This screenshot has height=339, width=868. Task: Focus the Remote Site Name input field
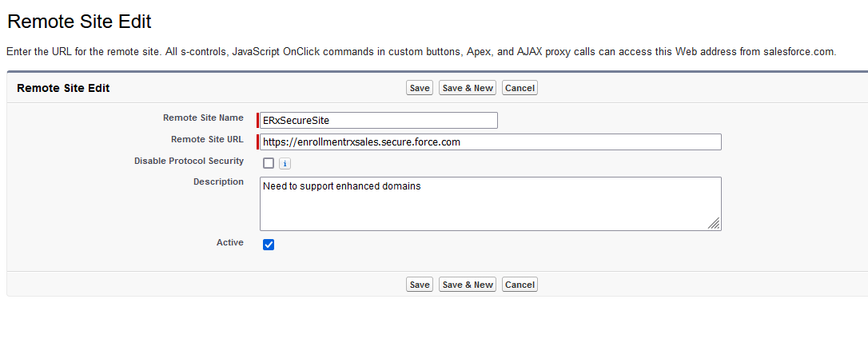pyautogui.click(x=379, y=121)
